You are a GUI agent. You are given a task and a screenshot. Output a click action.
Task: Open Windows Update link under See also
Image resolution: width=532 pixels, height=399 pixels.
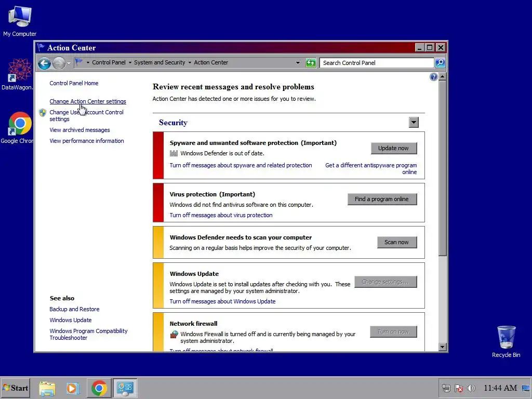point(71,320)
